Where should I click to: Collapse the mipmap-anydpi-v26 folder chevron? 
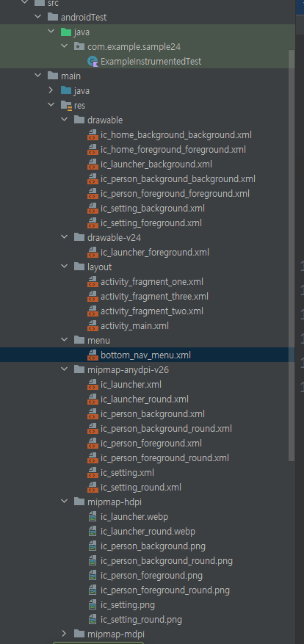point(64,369)
